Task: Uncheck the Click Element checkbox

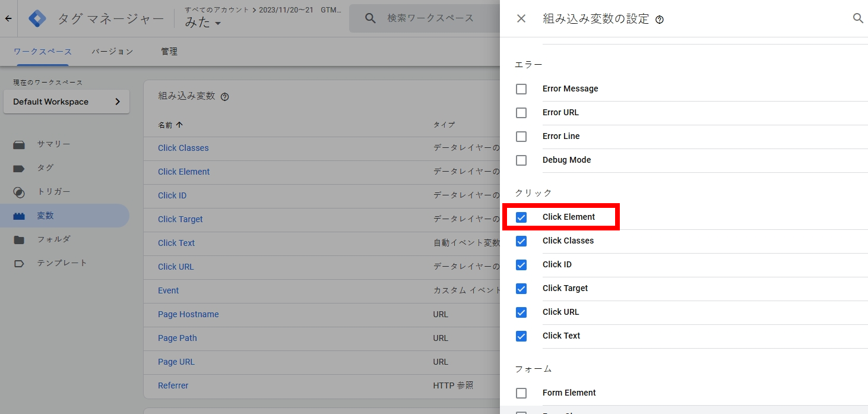Action: [x=521, y=217]
